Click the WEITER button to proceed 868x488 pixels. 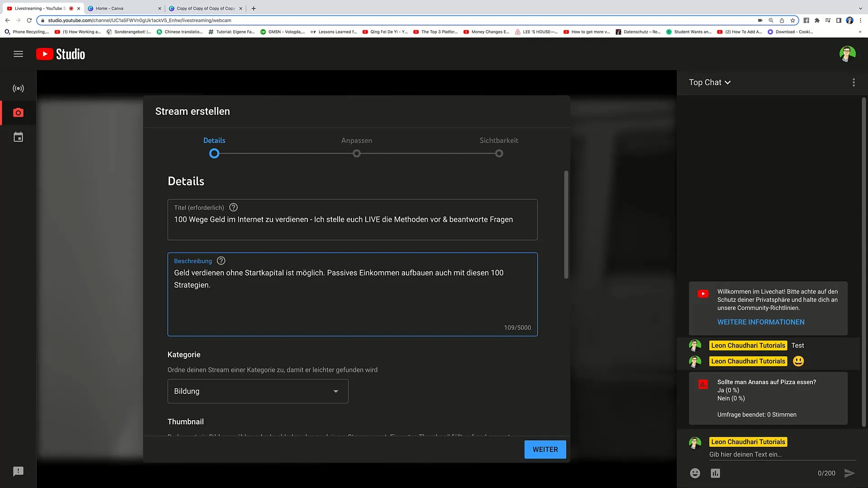545,449
